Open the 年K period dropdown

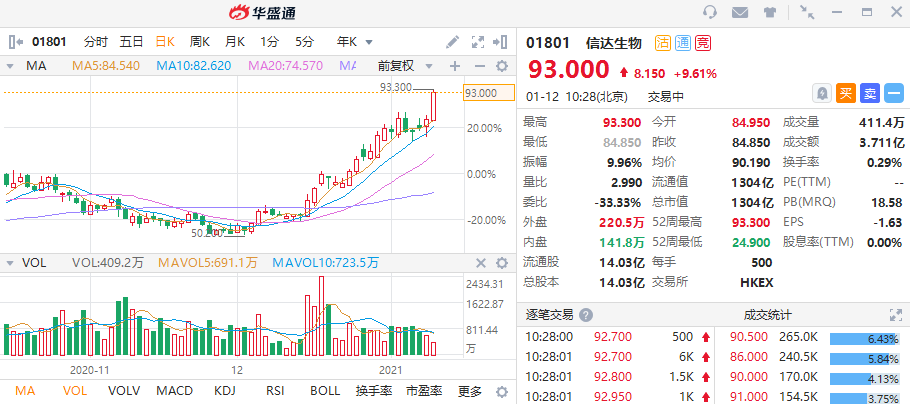tap(355, 42)
